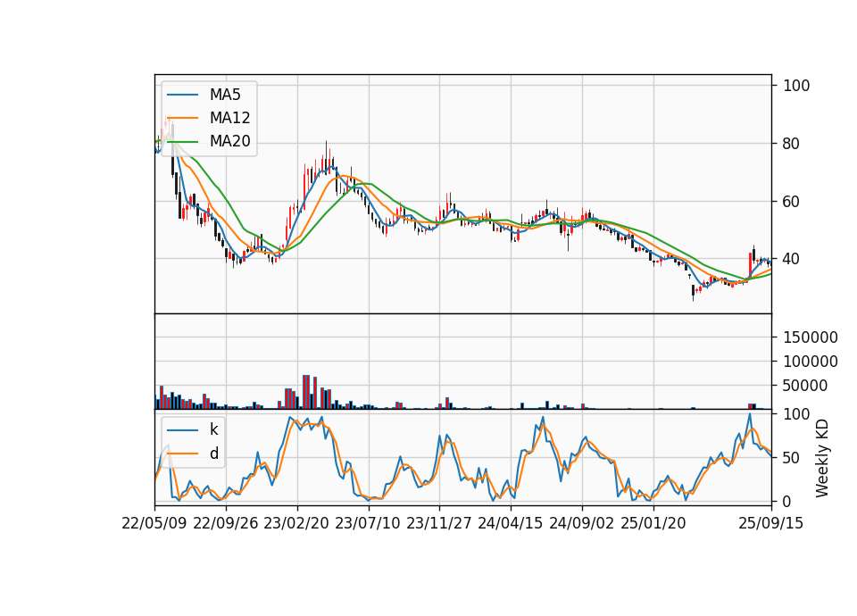Click the MA5 legend label
The height and width of the screenshot is (616, 857).
click(225, 95)
